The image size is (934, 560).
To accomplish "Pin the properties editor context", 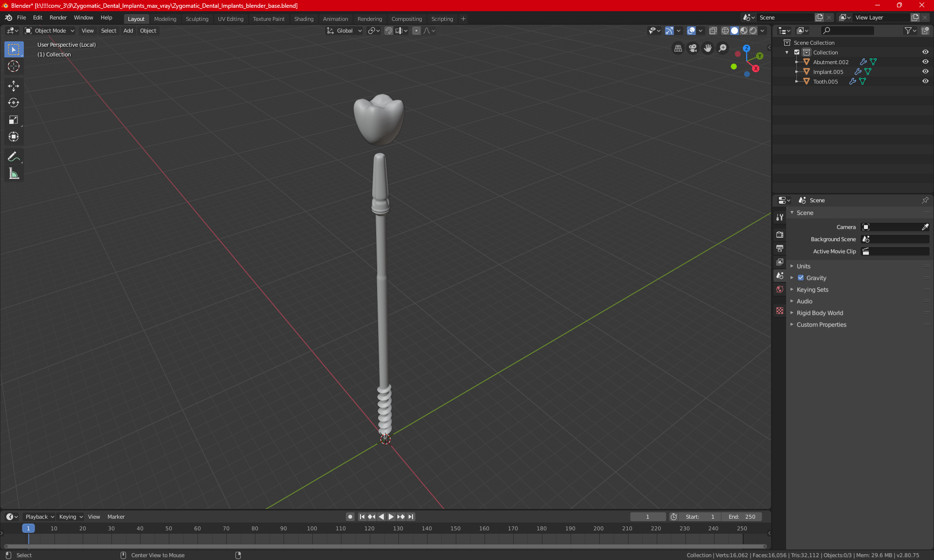I will (925, 200).
